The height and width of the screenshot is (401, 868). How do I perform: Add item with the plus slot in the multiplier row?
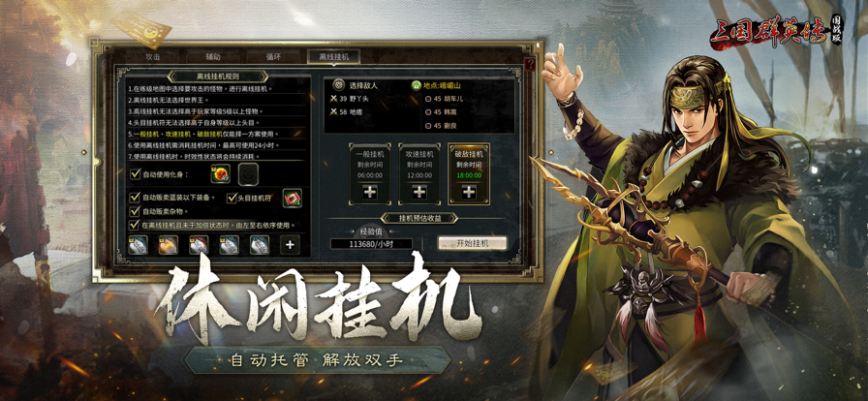(x=290, y=244)
